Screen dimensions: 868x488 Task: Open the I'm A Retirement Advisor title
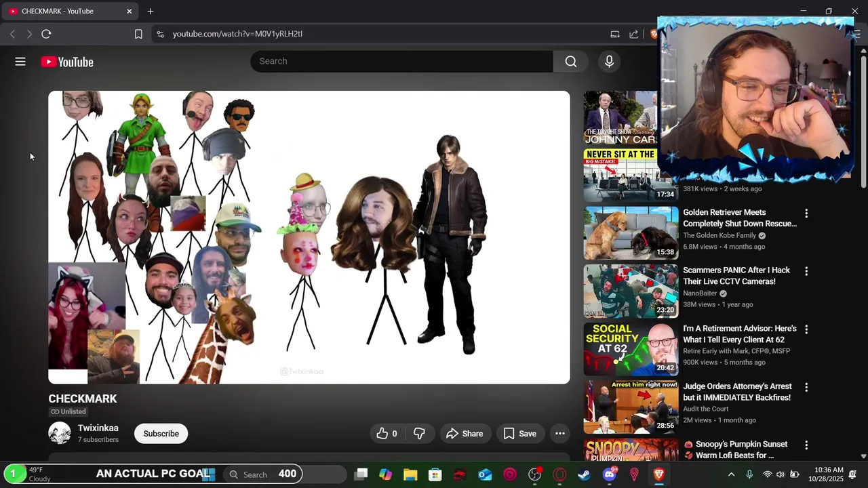tap(738, 334)
